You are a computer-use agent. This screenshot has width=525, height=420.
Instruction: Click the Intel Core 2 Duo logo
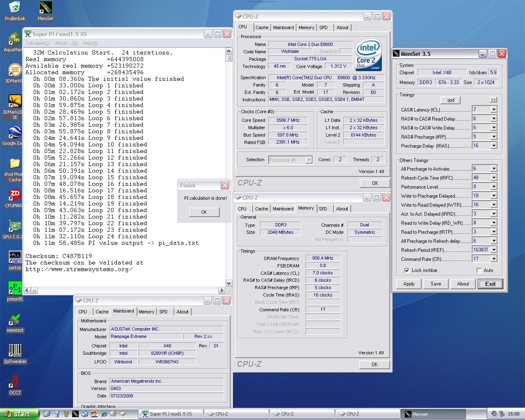368,55
